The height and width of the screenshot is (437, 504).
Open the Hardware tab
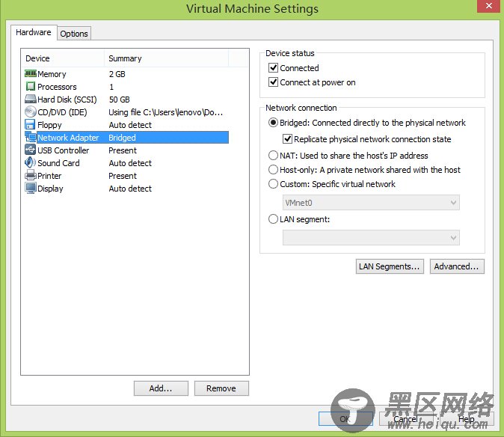(34, 33)
